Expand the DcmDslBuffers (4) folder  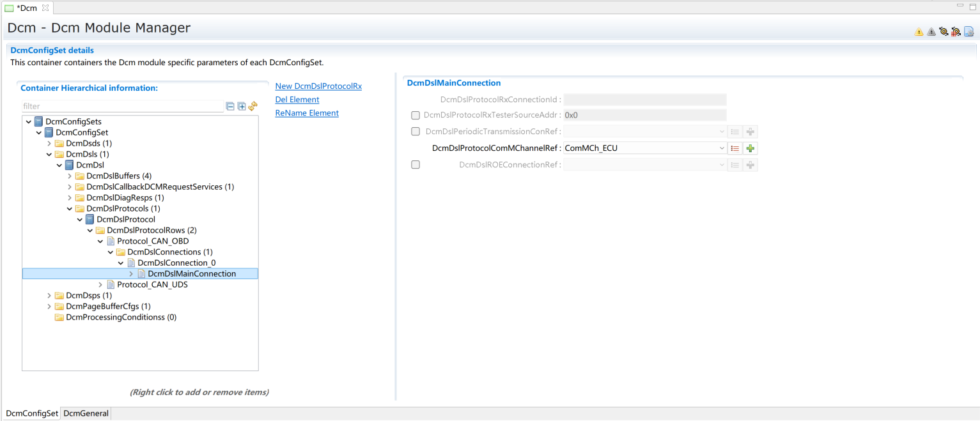[70, 176]
